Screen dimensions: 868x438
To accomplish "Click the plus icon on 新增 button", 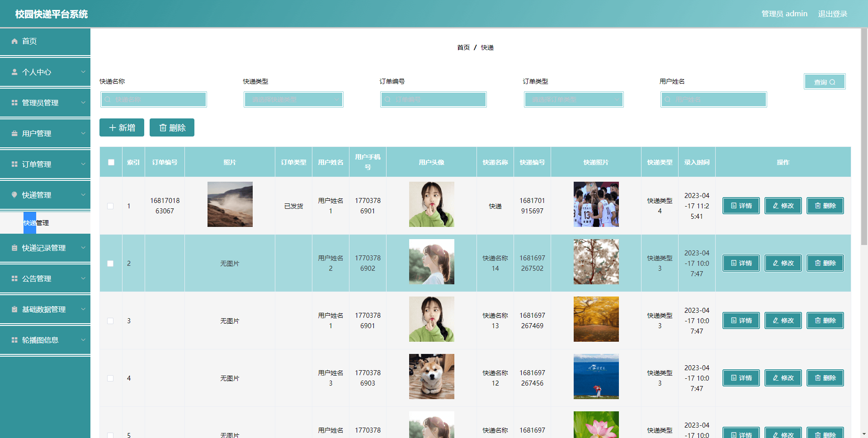I will point(113,128).
